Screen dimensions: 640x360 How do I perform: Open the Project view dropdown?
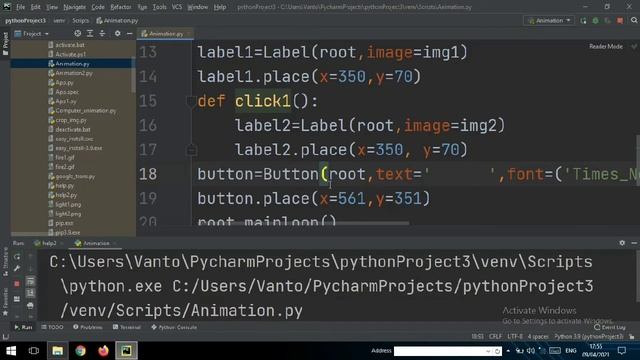[x=32, y=33]
